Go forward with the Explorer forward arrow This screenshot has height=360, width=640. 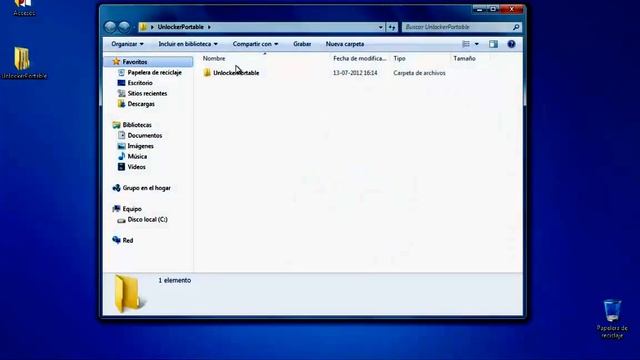(x=124, y=27)
